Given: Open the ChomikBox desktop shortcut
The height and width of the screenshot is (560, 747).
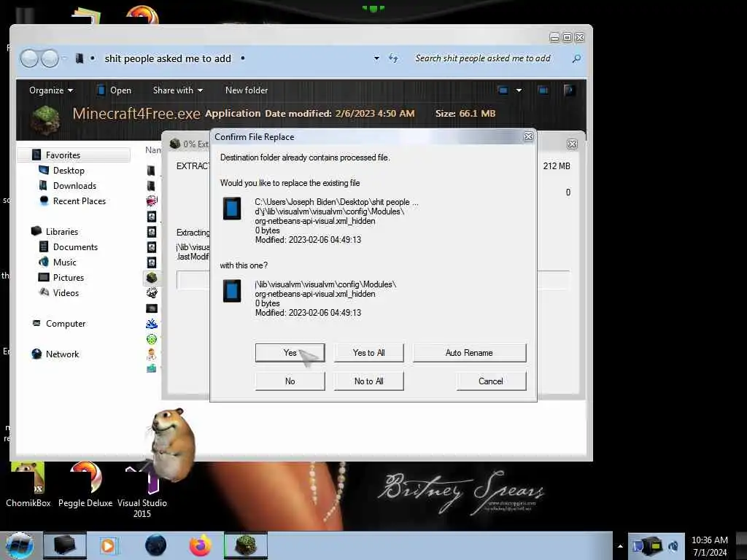Looking at the screenshot, I should [28, 485].
